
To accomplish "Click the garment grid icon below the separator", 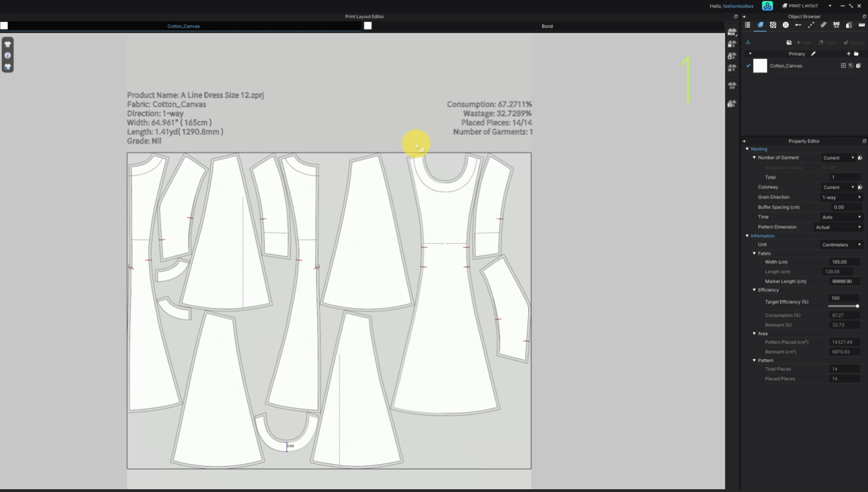I will click(x=732, y=86).
